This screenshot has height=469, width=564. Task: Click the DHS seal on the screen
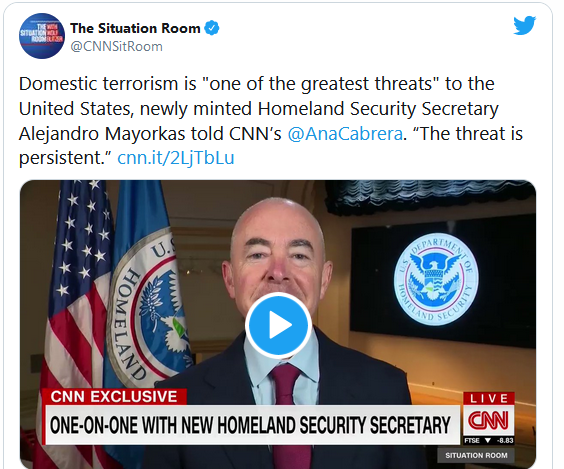click(x=436, y=279)
